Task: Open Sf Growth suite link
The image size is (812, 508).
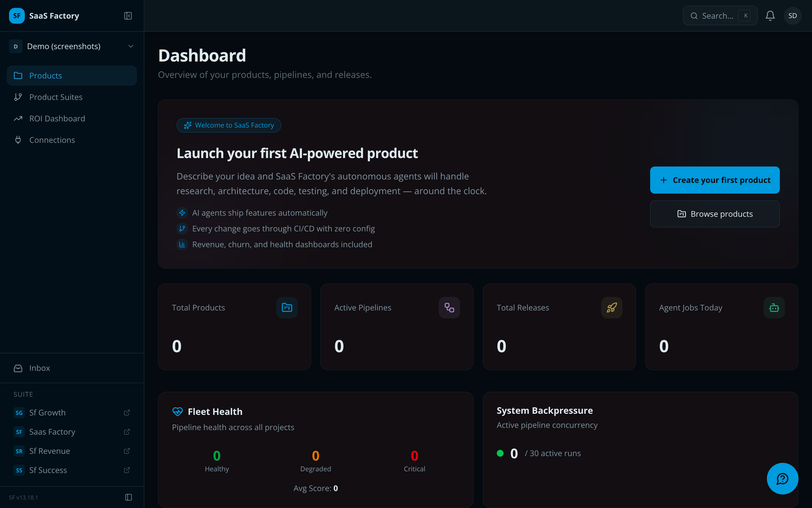Action: click(x=72, y=413)
